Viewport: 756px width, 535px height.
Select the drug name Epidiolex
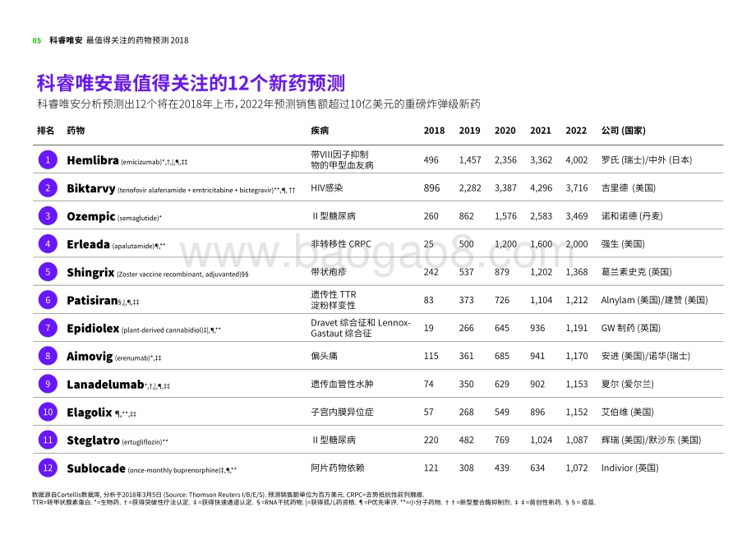[93, 328]
